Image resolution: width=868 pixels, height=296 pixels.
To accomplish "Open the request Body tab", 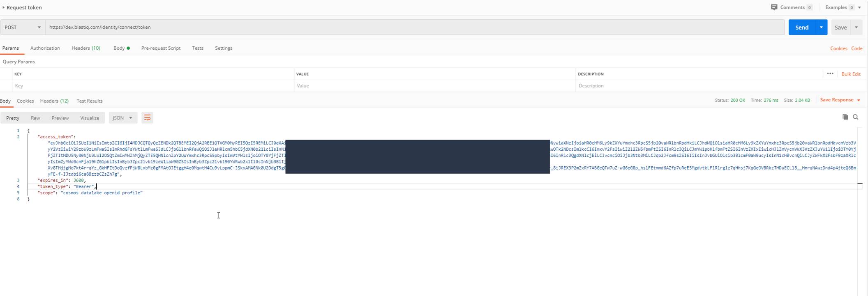I will click(122, 48).
